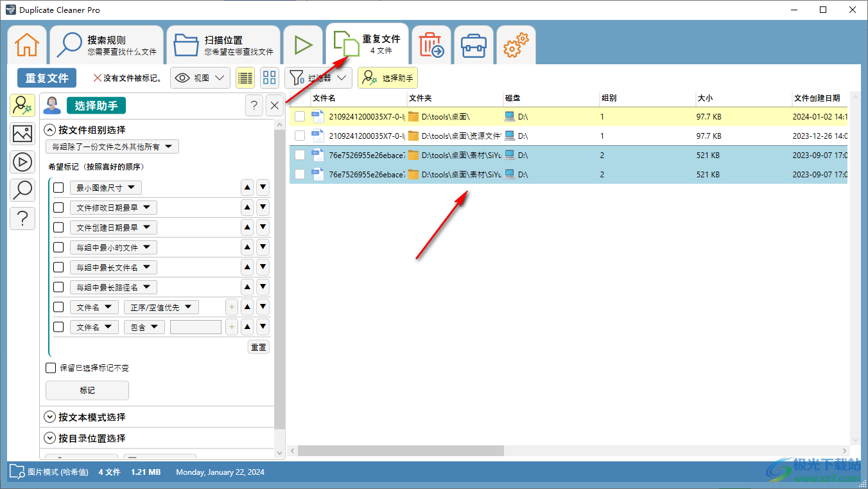Open the 过滤器 dropdown
Screen dimensions: 868x489
318,78
